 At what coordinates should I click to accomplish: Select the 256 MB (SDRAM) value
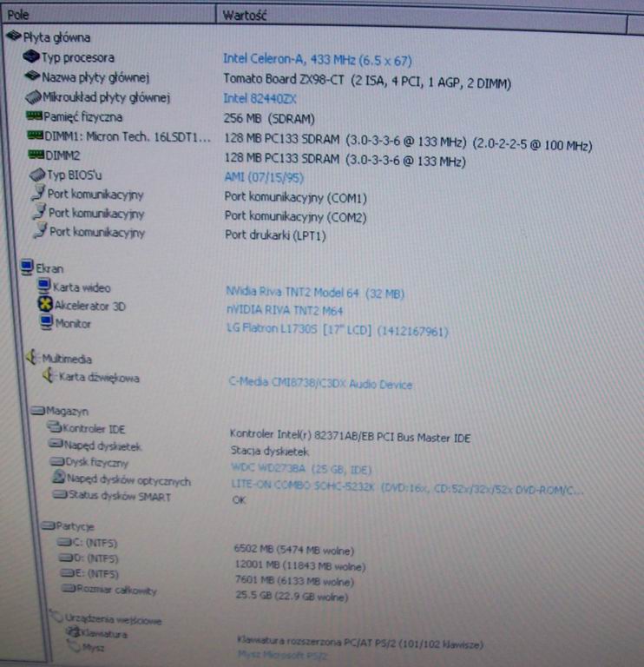click(x=269, y=118)
